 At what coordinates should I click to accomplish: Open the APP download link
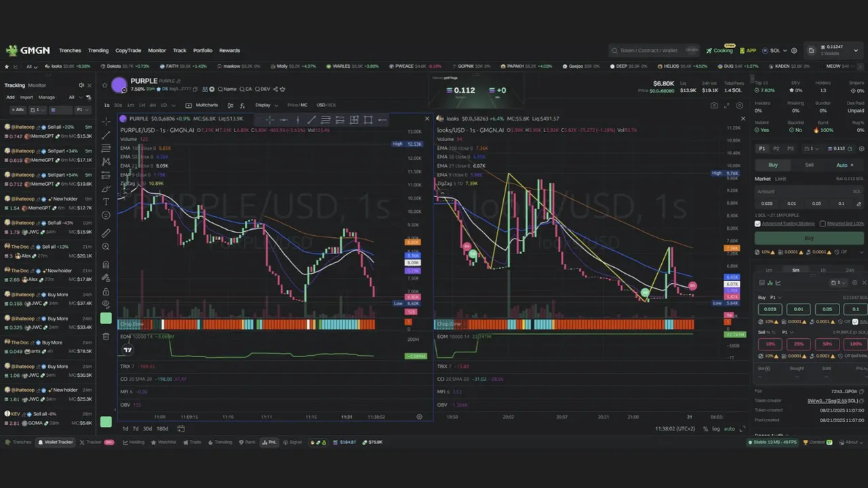(748, 50)
